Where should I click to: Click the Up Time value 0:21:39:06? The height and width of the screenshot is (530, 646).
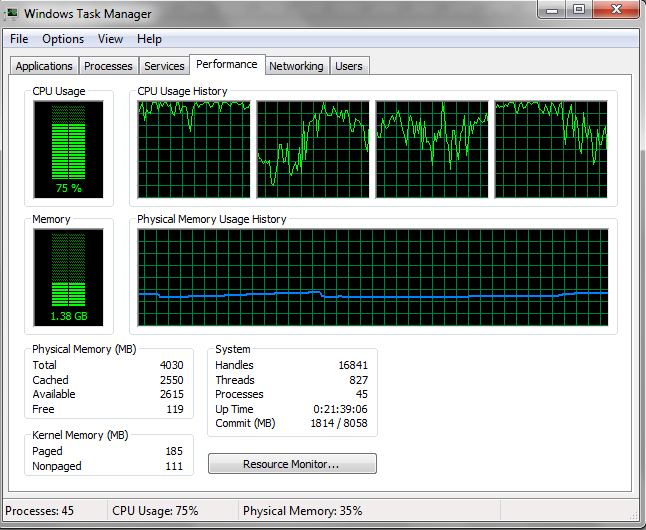pyautogui.click(x=340, y=409)
